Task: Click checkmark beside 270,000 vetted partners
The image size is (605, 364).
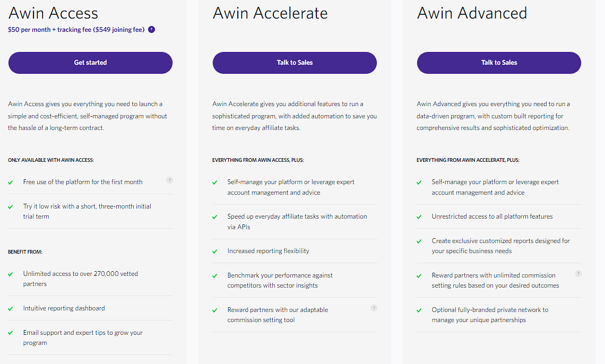Action: click(11, 274)
